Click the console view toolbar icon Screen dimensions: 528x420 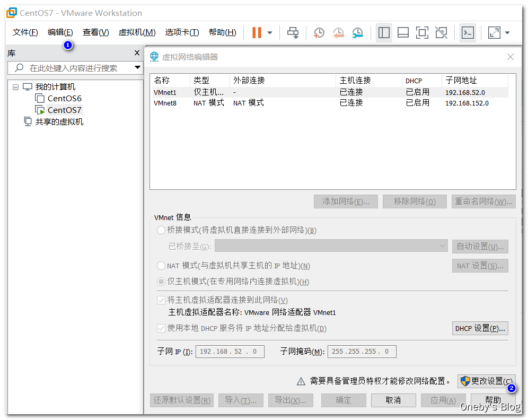coord(468,33)
